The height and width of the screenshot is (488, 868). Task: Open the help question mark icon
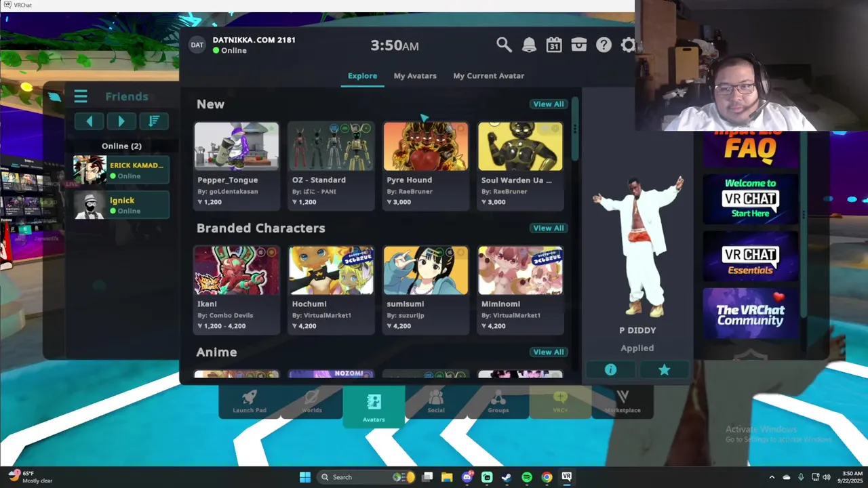coord(604,45)
